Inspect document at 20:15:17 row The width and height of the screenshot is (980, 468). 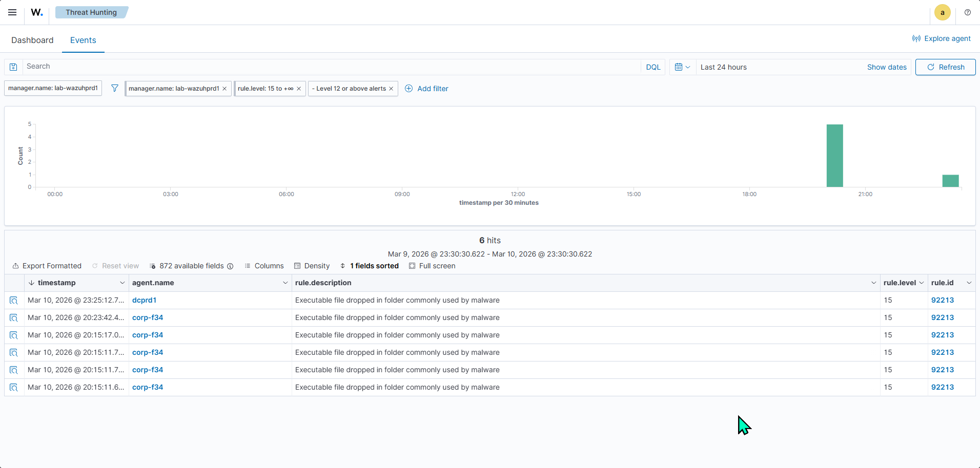(x=14, y=335)
